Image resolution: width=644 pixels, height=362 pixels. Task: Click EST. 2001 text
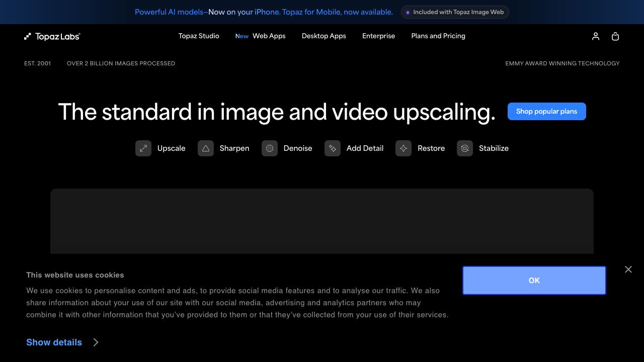38,63
